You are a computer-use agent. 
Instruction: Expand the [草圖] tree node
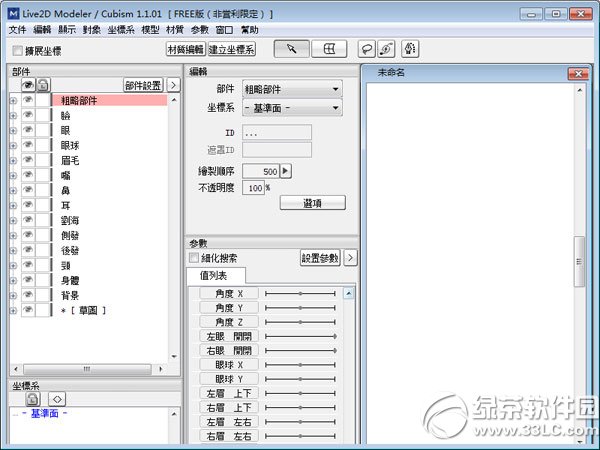point(13,310)
